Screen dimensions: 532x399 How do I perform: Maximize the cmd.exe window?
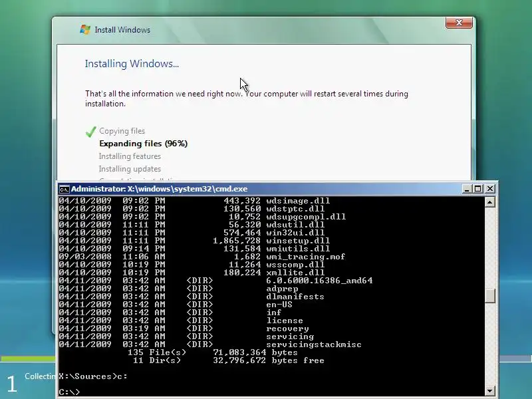478,189
